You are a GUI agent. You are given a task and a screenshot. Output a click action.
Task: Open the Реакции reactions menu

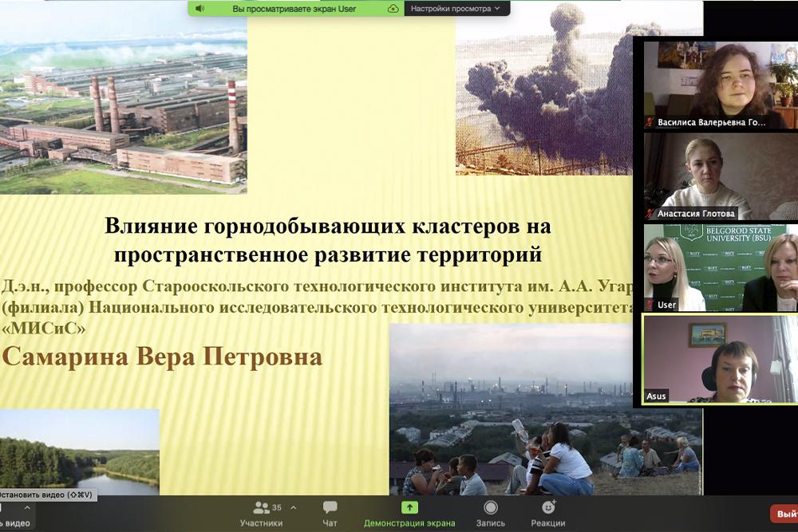[548, 513]
